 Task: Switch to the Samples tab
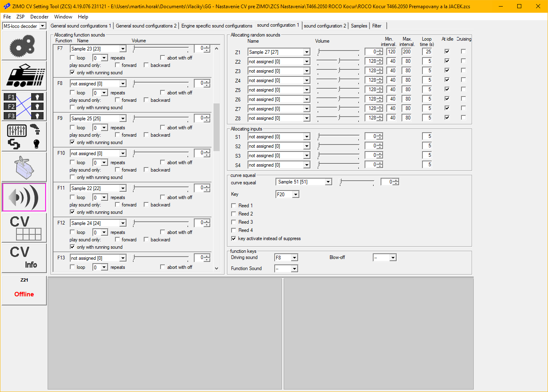[x=359, y=26]
